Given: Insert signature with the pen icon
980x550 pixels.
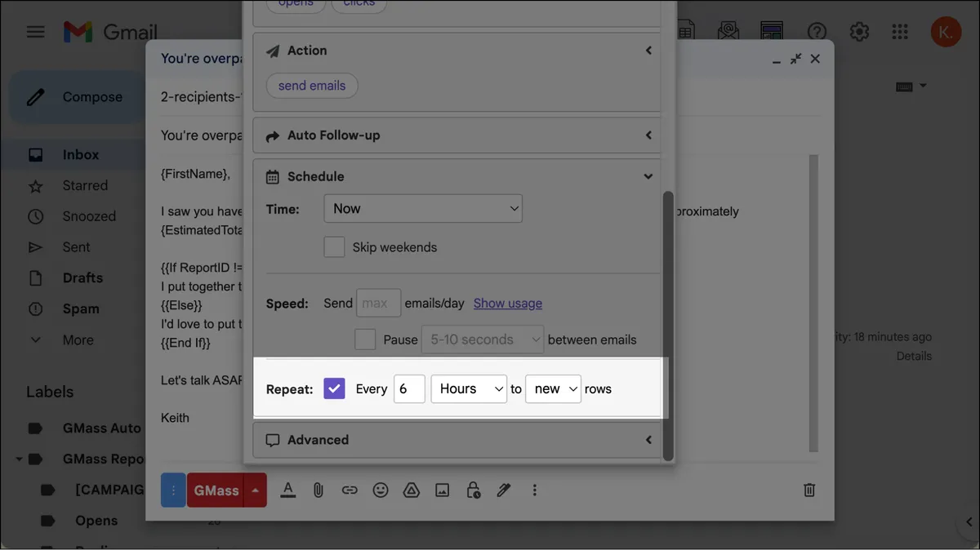Looking at the screenshot, I should click(504, 490).
